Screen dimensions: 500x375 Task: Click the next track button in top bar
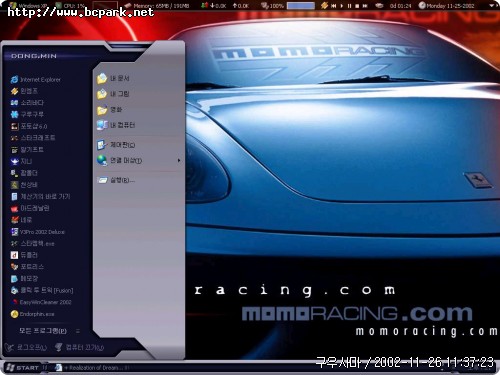365,6
